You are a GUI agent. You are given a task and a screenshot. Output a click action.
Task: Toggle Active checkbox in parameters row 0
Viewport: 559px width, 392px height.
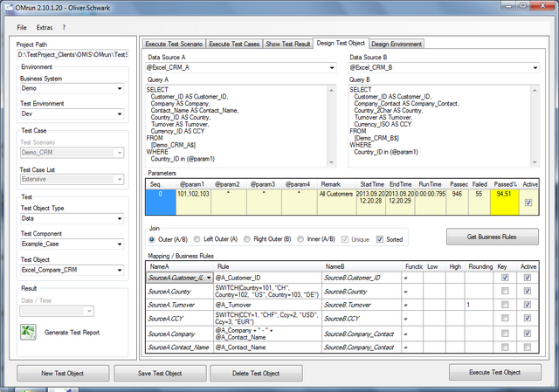point(528,203)
